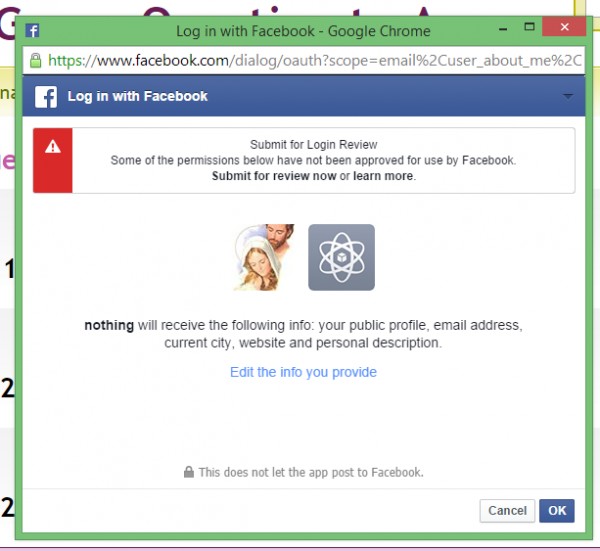
Task: Click the Facebook logo in the blue header
Action: coord(46,97)
